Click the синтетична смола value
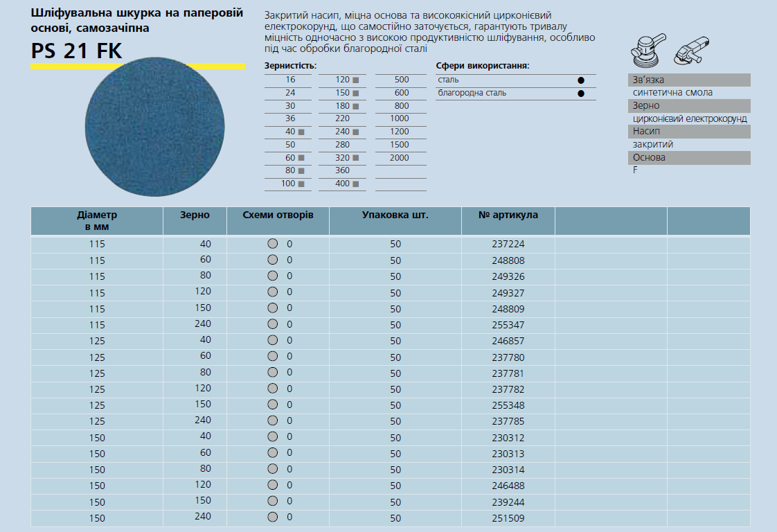The width and height of the screenshot is (777, 532). 672,93
